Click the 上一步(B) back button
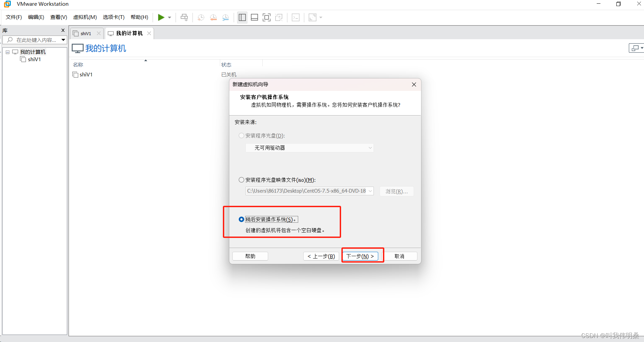 [321, 256]
